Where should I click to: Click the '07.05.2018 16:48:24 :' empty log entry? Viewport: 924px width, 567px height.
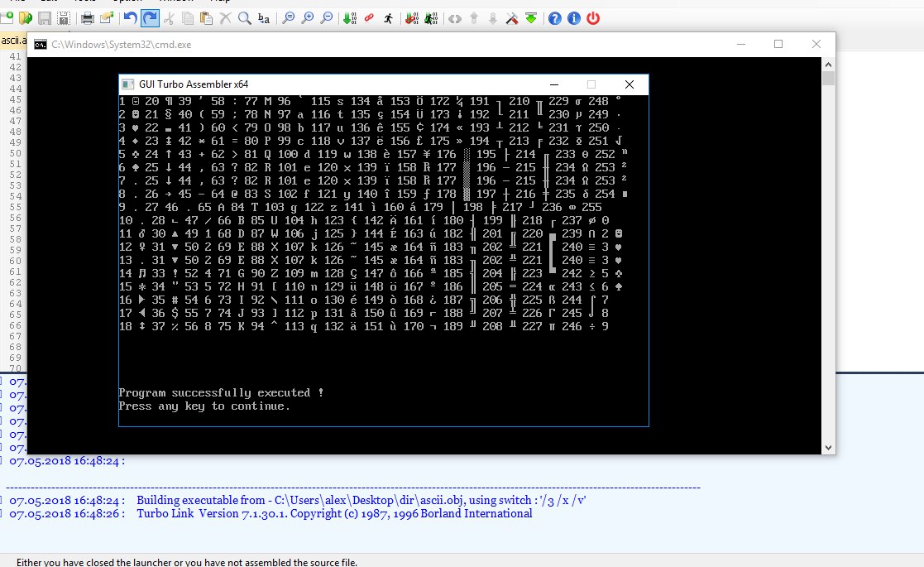(66, 461)
